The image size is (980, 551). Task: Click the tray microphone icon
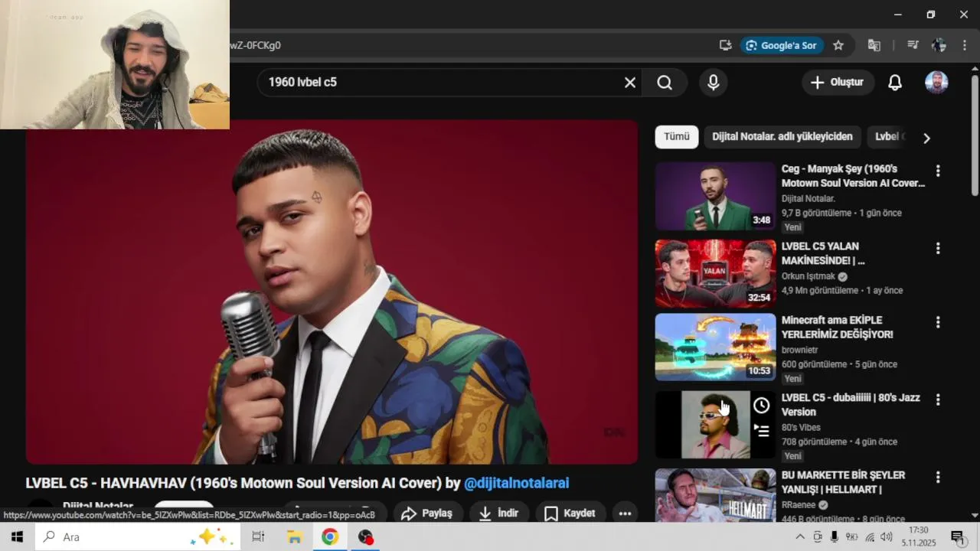pos(834,536)
